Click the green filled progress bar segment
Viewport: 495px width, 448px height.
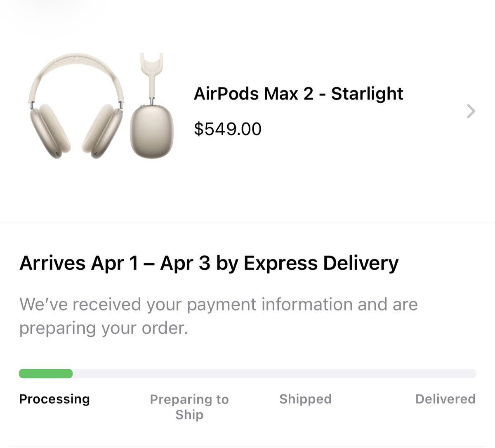(x=46, y=374)
